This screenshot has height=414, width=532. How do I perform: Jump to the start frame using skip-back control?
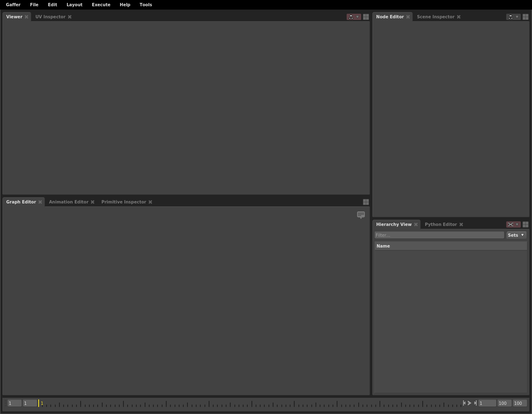(x=464, y=403)
